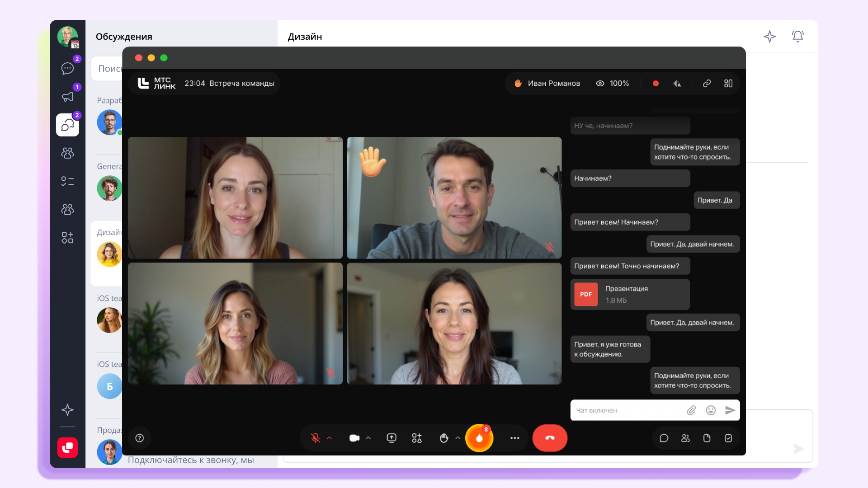Screen dimensions: 868x488
Task: Start screen sharing
Action: [392, 438]
